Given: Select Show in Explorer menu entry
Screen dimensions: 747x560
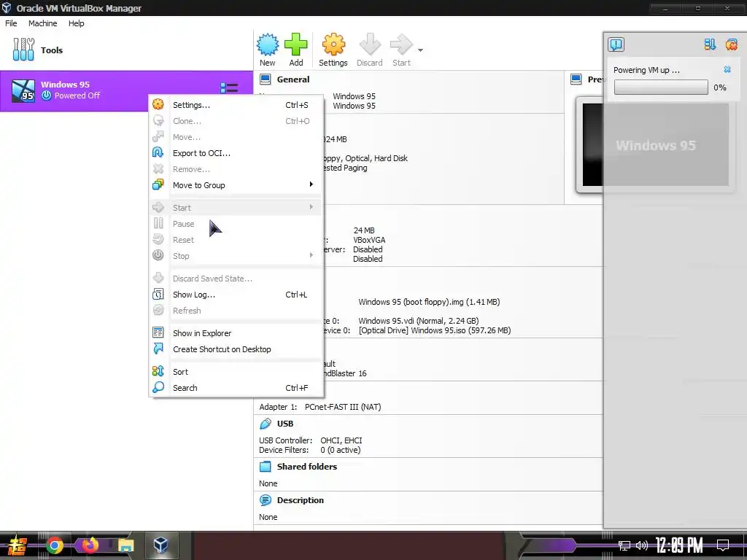Looking at the screenshot, I should pyautogui.click(x=236, y=332).
